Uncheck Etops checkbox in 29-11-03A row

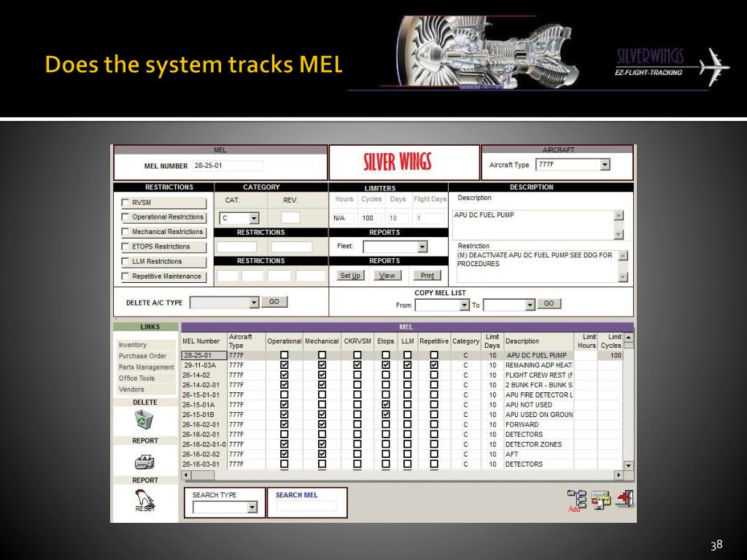(386, 365)
